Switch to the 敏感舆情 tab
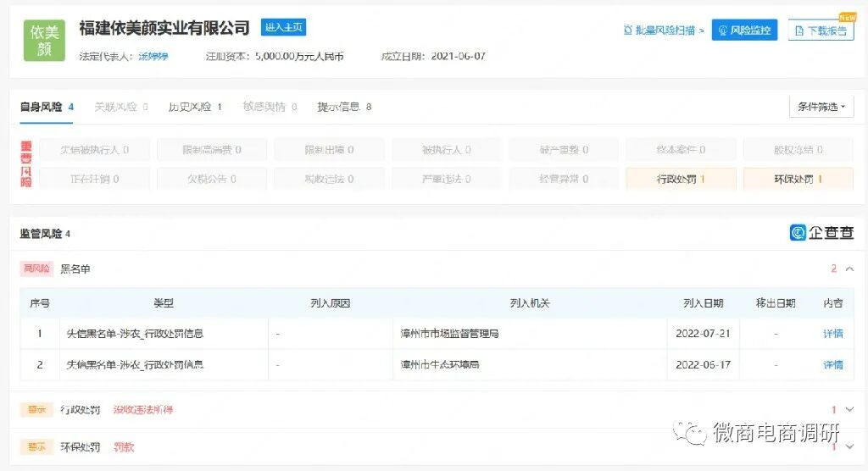The height and width of the screenshot is (471, 868). (270, 107)
